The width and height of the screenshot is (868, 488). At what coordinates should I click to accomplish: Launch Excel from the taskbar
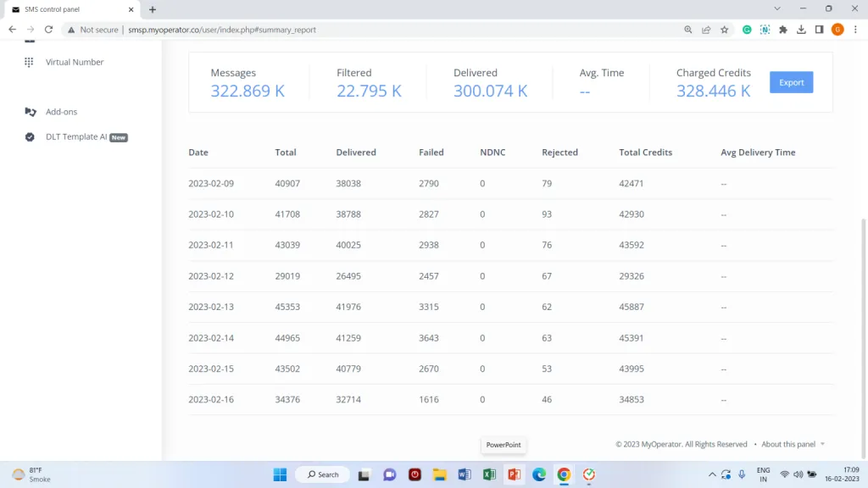pyautogui.click(x=489, y=474)
